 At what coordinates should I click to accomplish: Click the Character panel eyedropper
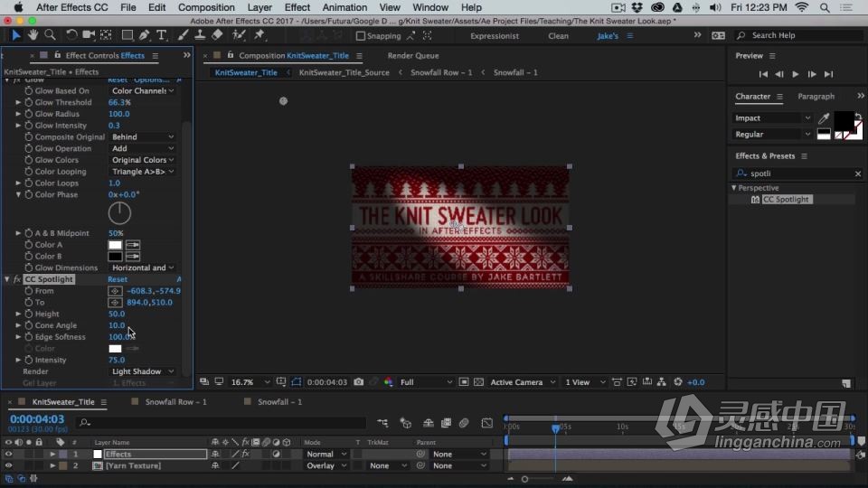coord(824,117)
